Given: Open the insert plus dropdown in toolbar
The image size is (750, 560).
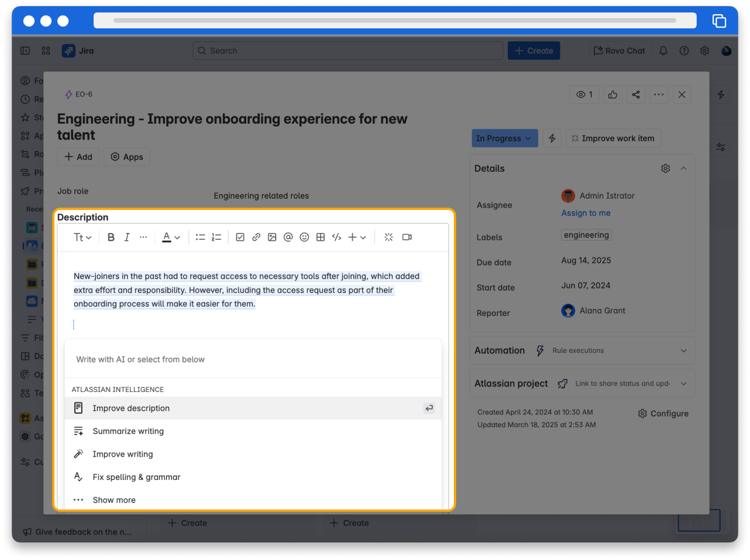Looking at the screenshot, I should [x=357, y=237].
